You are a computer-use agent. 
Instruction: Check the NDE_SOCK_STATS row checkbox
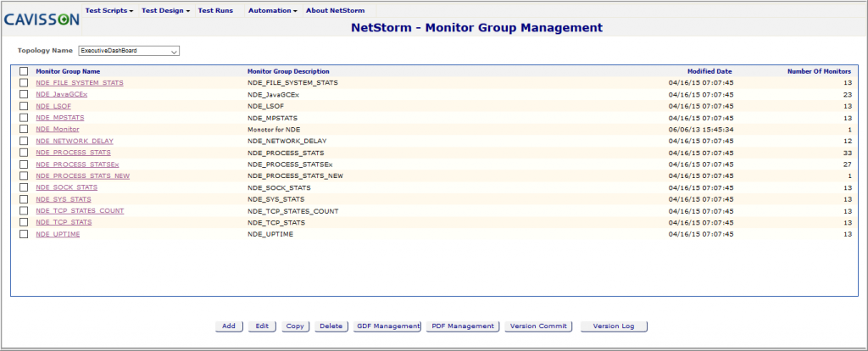point(24,187)
